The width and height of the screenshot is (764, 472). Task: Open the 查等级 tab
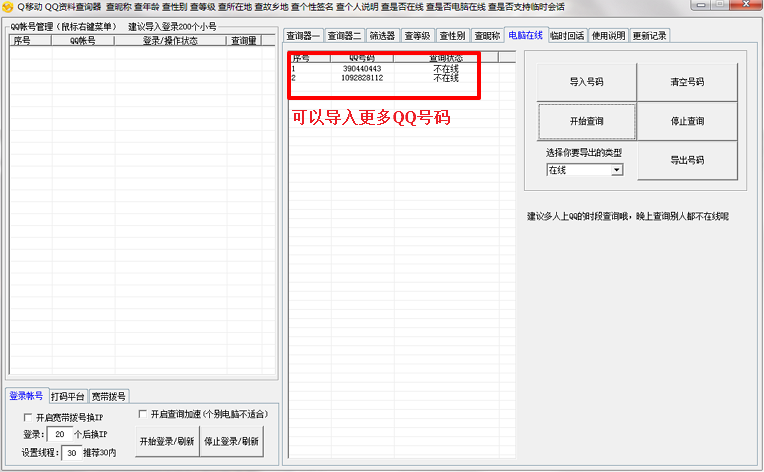tap(418, 36)
